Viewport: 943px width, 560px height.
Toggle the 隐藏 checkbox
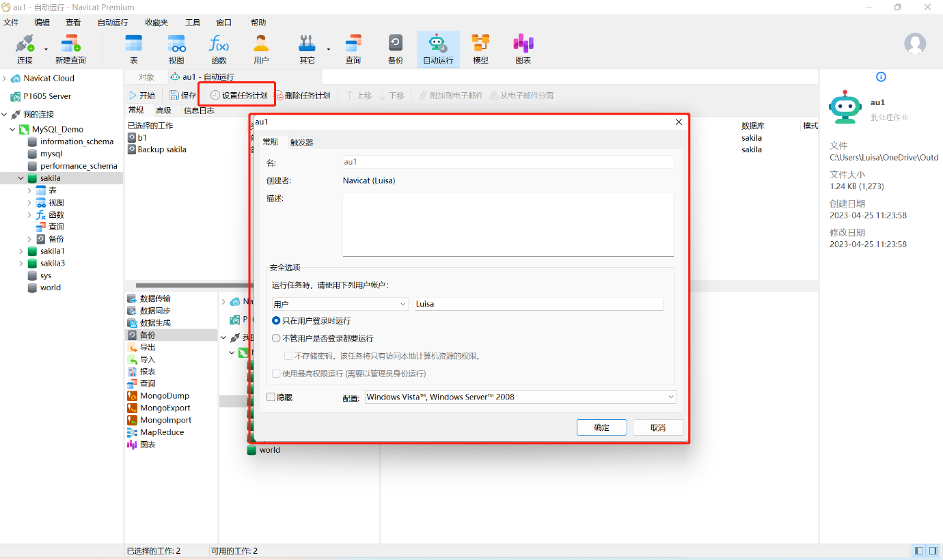pyautogui.click(x=271, y=397)
